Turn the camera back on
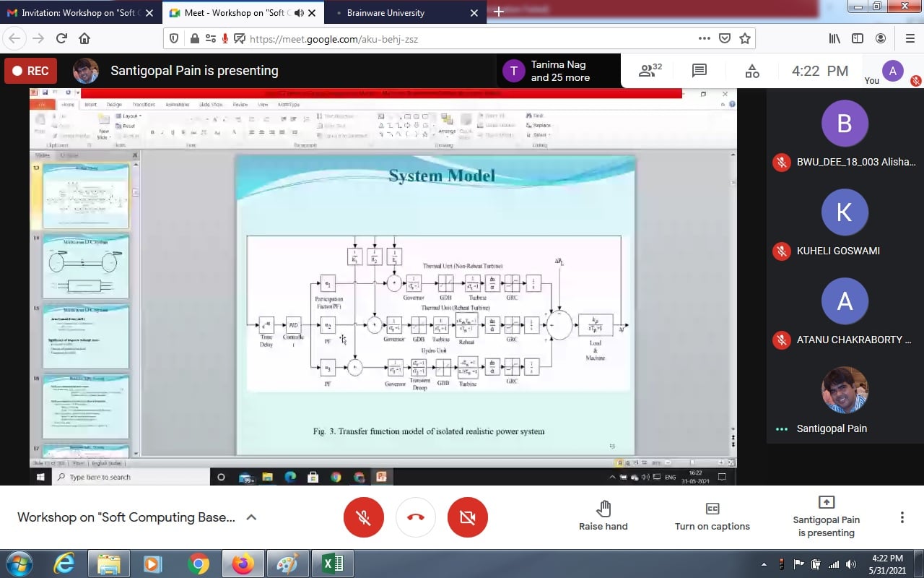The width and height of the screenshot is (924, 578). [x=468, y=517]
